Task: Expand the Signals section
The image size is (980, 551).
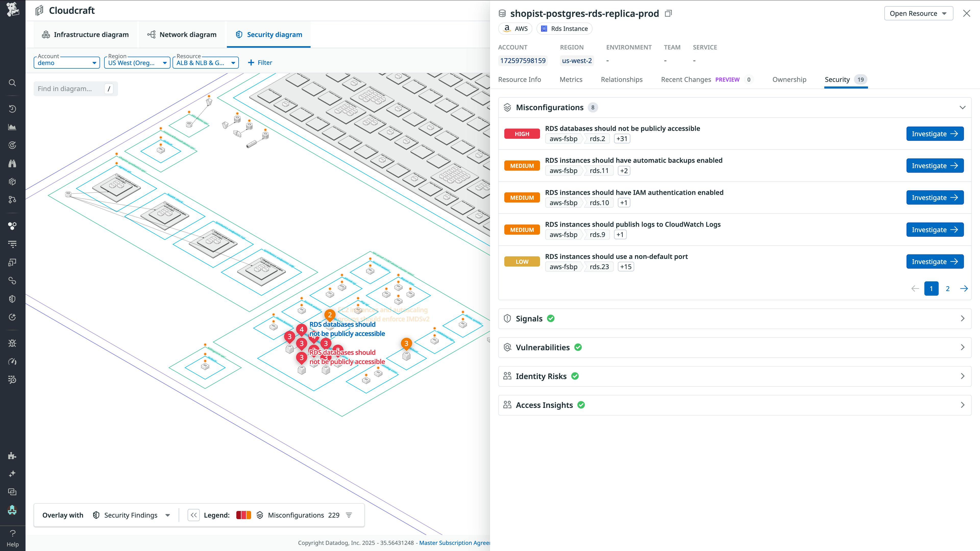Action: (962, 318)
